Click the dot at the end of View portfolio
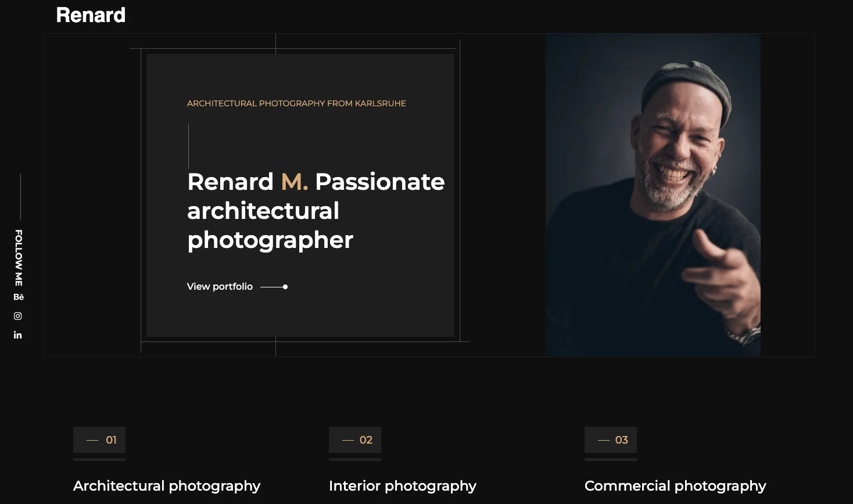Image resolution: width=853 pixels, height=504 pixels. pyautogui.click(x=285, y=286)
